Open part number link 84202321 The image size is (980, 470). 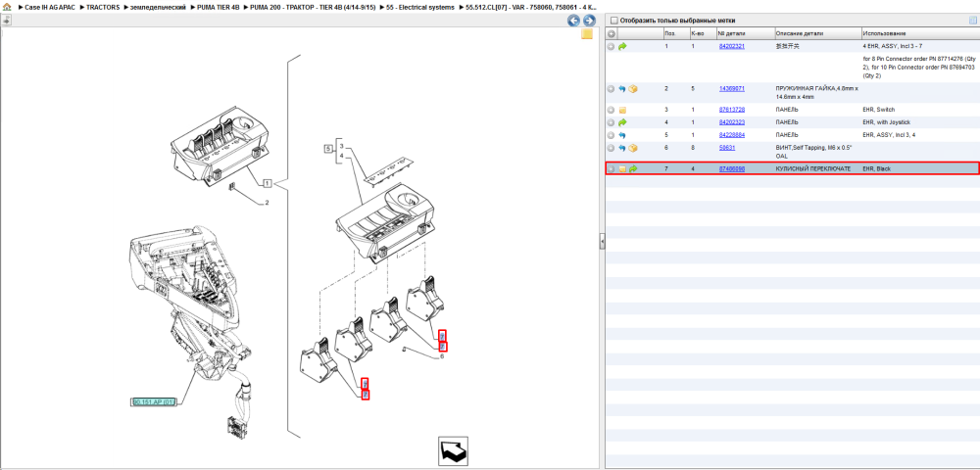click(x=731, y=46)
